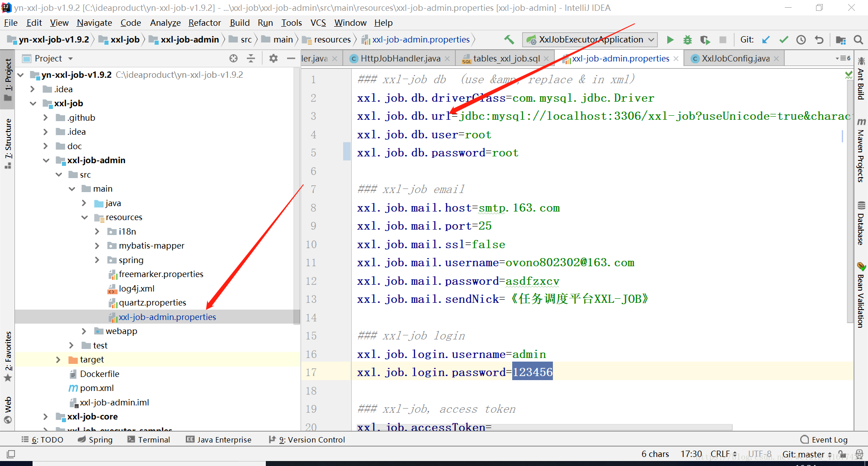The image size is (868, 466).
Task: Expand the xxl-job-core module
Action: click(46, 417)
